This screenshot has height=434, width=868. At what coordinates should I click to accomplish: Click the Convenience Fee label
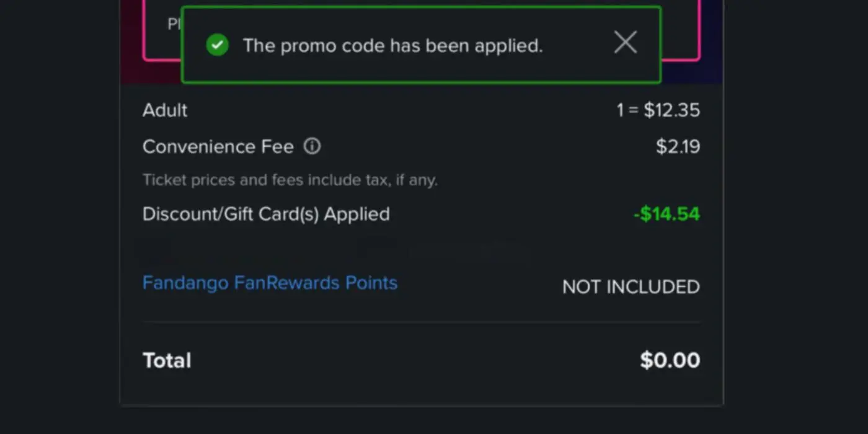(x=218, y=146)
